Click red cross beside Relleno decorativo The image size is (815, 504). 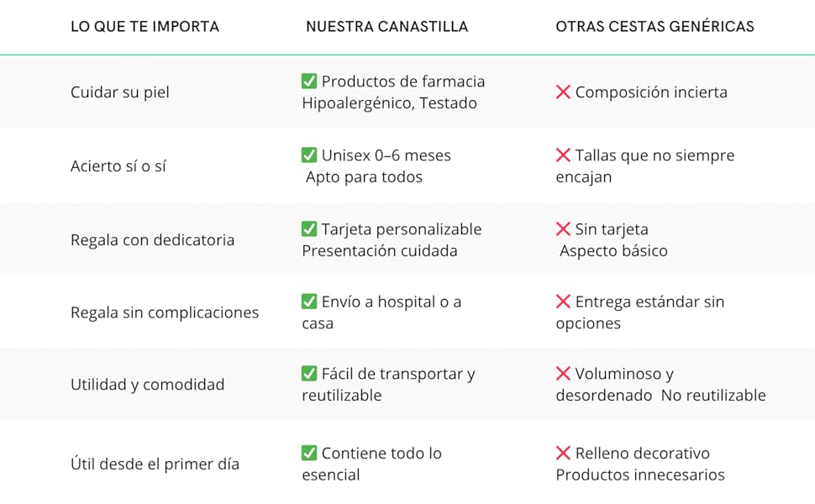pyautogui.click(x=563, y=453)
